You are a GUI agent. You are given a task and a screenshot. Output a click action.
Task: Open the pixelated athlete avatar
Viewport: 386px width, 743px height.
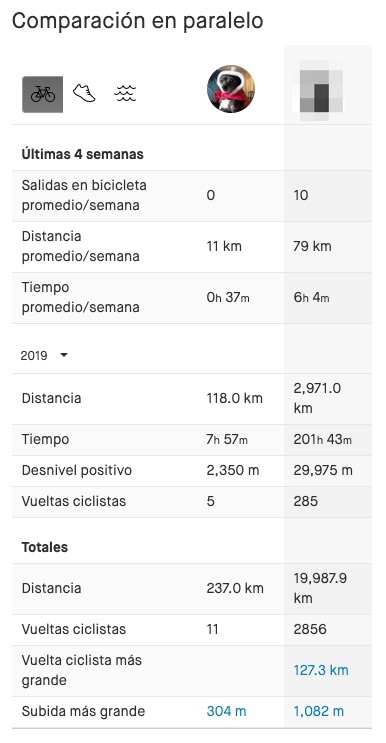coord(321,91)
